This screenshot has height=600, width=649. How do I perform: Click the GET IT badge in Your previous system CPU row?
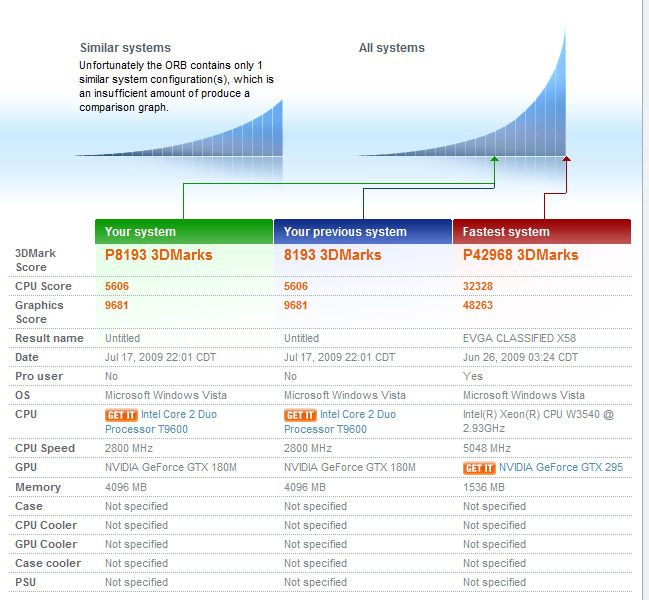click(x=300, y=415)
